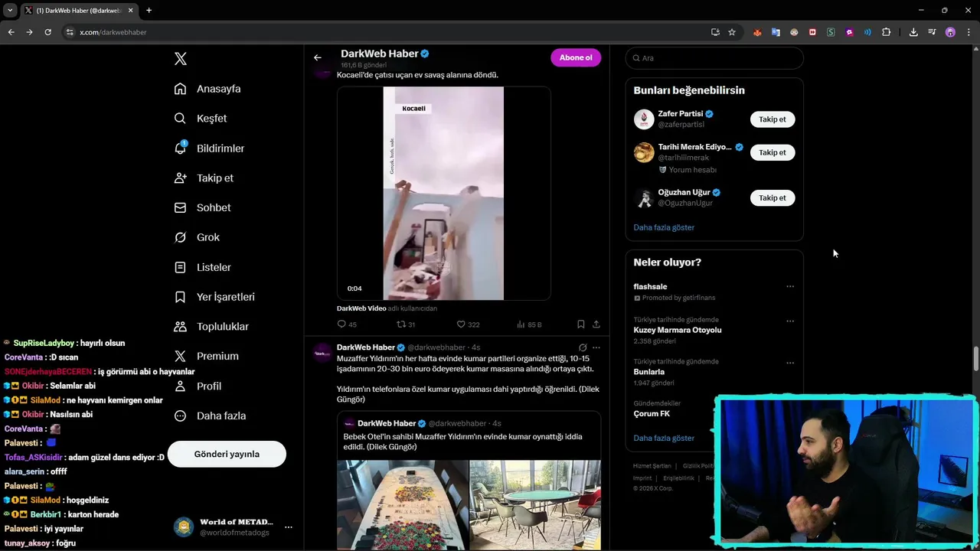
Task: Click Hizmet Şartları footer link
Action: point(652,466)
